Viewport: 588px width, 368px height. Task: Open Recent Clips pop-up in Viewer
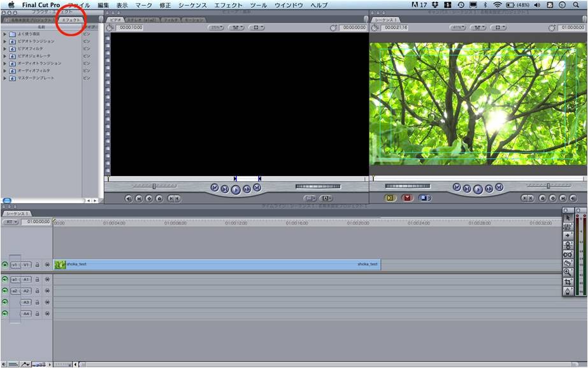310,198
